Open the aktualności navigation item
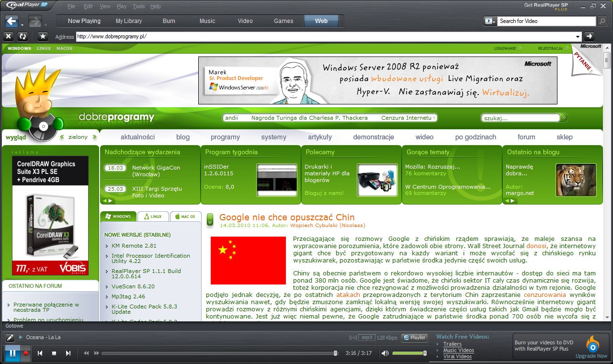The image size is (613, 364). 138,137
